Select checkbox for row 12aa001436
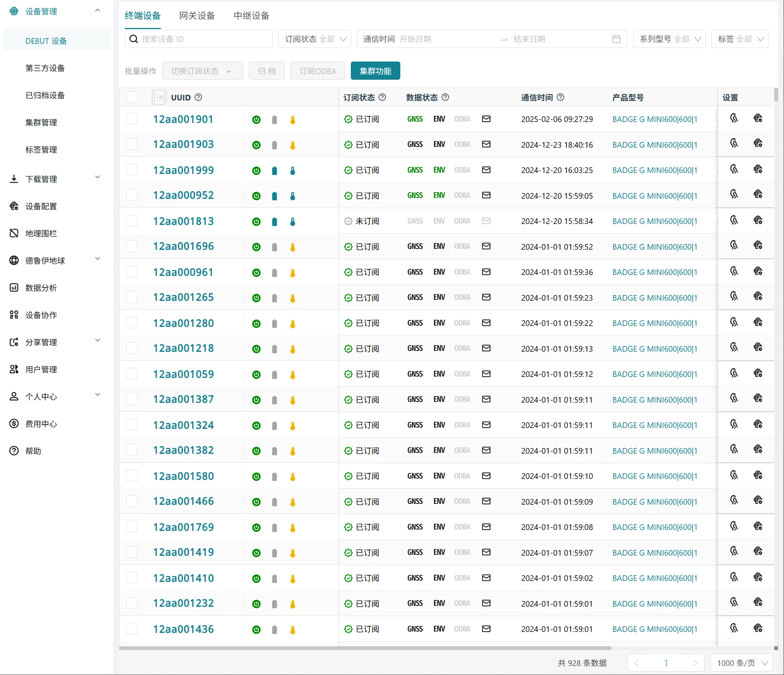This screenshot has height=675, width=784. click(x=132, y=629)
